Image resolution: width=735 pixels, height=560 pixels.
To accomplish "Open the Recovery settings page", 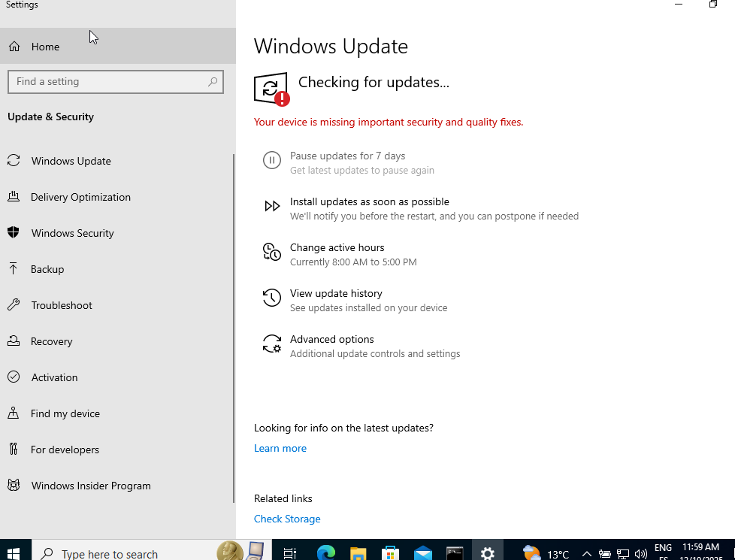I will pyautogui.click(x=51, y=341).
